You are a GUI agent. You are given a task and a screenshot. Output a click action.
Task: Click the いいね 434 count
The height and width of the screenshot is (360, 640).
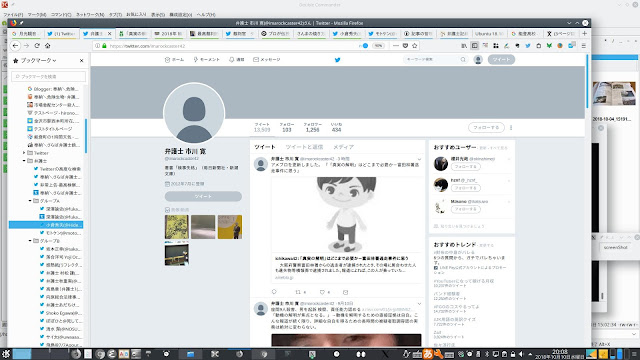point(336,127)
